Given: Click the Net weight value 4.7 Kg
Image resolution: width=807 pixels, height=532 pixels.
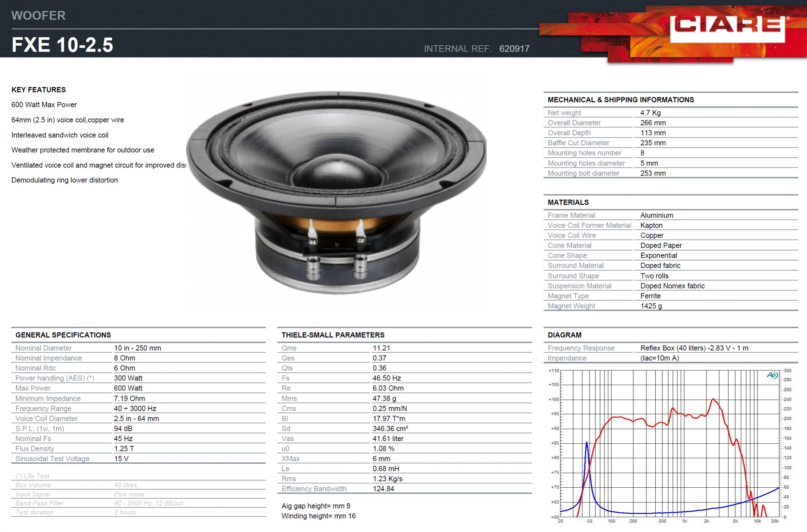Looking at the screenshot, I should coord(650,113).
